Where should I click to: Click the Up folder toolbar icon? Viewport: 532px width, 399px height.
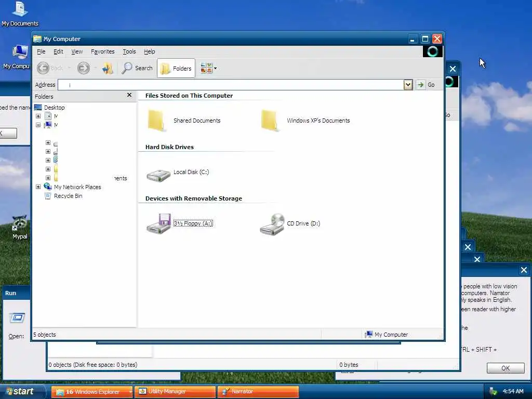coord(108,68)
